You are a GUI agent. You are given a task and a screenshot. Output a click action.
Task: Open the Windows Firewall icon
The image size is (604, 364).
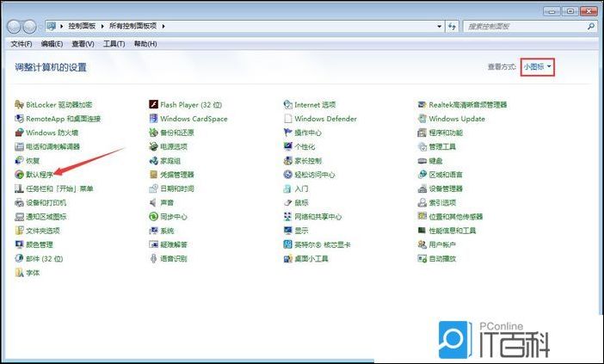19,133
